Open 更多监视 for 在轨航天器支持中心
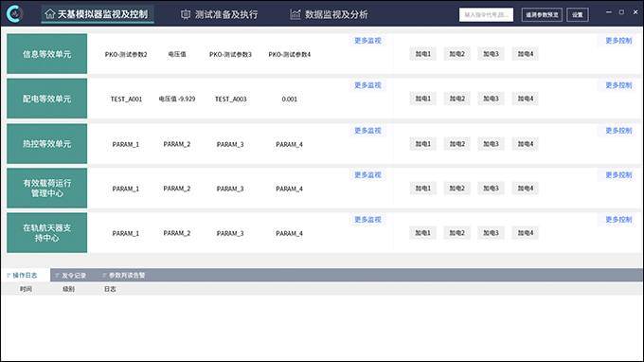The width and height of the screenshot is (644, 362). (x=367, y=220)
